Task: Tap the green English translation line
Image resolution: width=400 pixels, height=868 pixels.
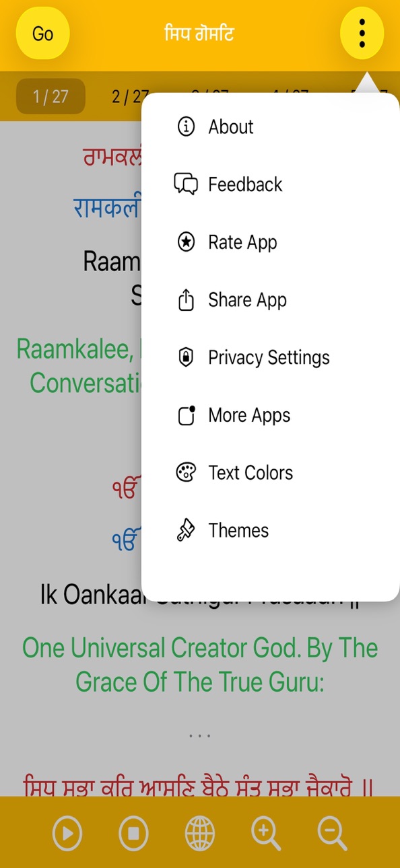Action: coord(200,665)
